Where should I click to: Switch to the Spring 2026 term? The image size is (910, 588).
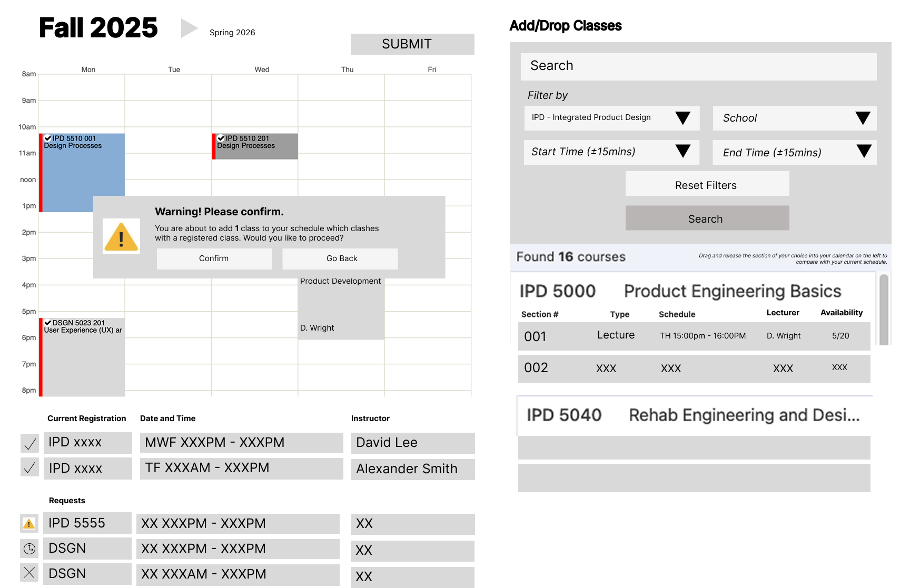tap(232, 33)
